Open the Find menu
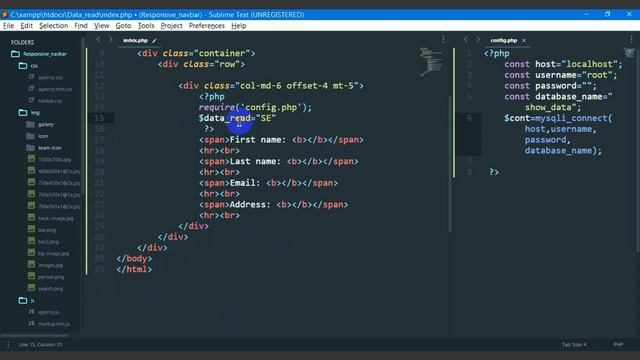 (x=81, y=26)
